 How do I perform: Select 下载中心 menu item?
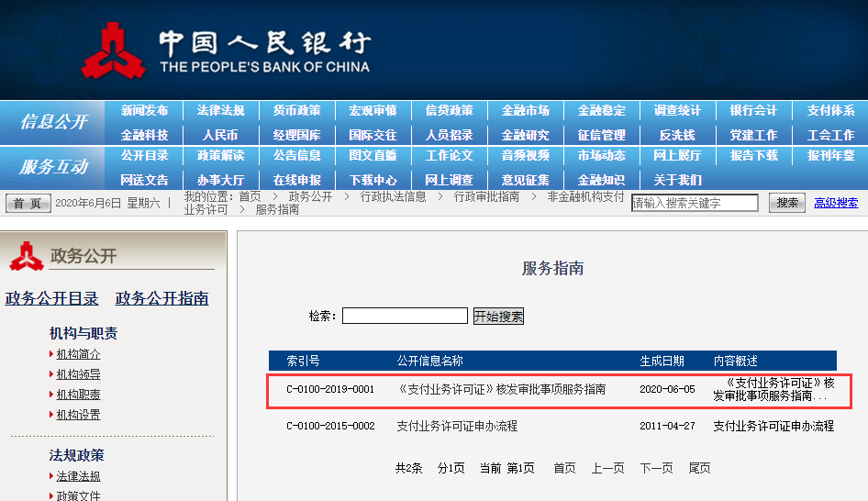(x=373, y=180)
